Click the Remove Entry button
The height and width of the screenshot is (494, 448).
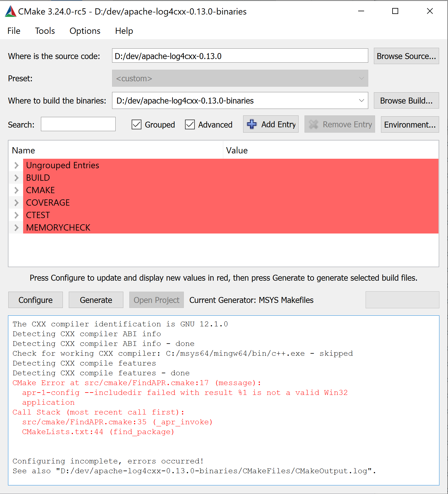[340, 124]
